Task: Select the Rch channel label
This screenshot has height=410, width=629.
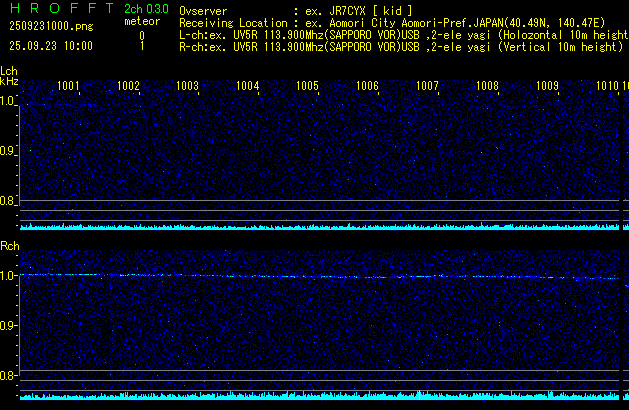Action: pyautogui.click(x=9, y=246)
